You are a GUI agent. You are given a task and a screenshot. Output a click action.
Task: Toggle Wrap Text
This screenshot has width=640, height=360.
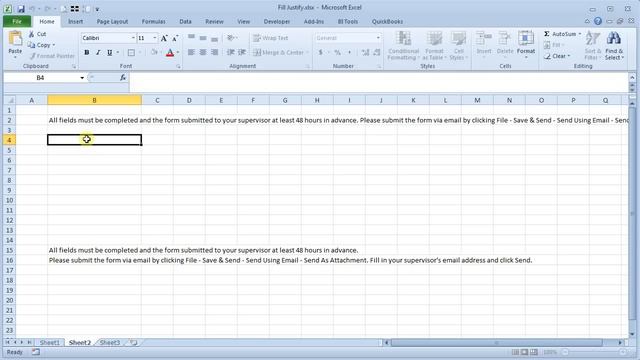(x=271, y=38)
